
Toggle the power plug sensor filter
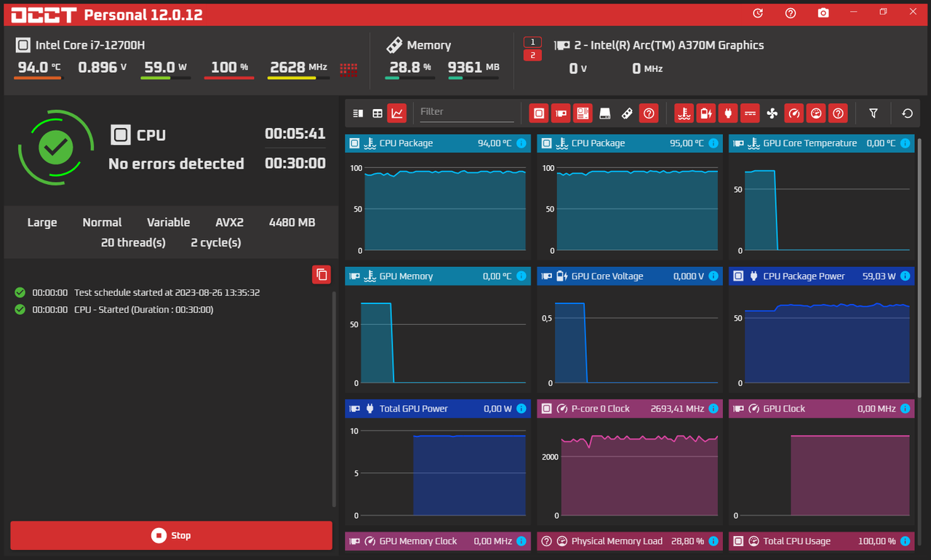coord(727,113)
